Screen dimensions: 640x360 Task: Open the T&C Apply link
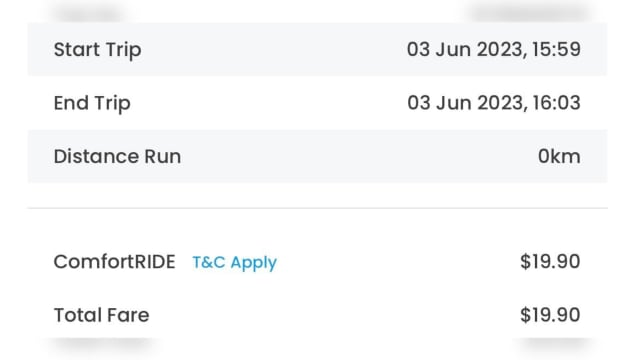pos(234,262)
